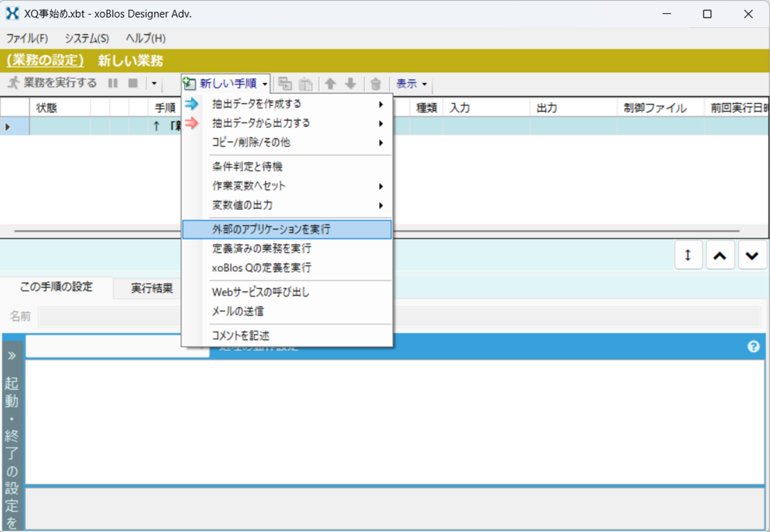Expand the 変数値の出力 submenu arrow
Screen dimensions: 770x532
pos(381,206)
